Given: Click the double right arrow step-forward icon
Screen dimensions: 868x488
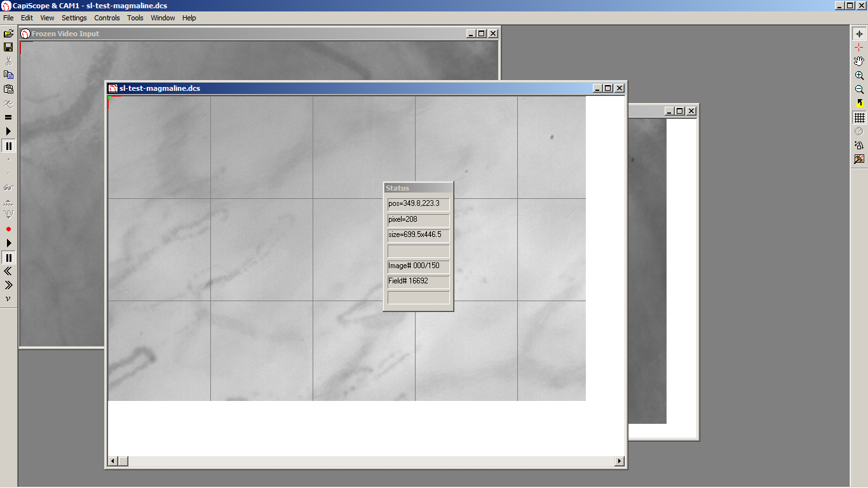Looking at the screenshot, I should (8, 285).
